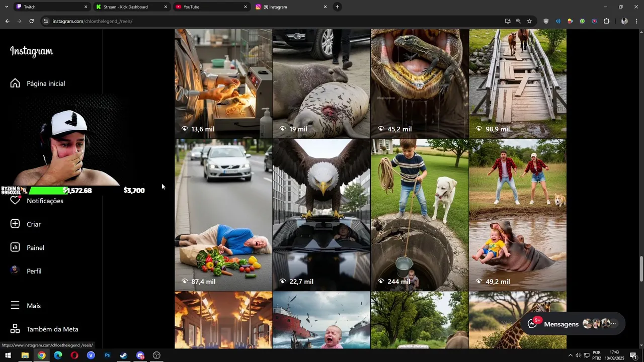This screenshot has width=644, height=362.
Task: Open the blue sound-wave extension
Action: point(558,21)
